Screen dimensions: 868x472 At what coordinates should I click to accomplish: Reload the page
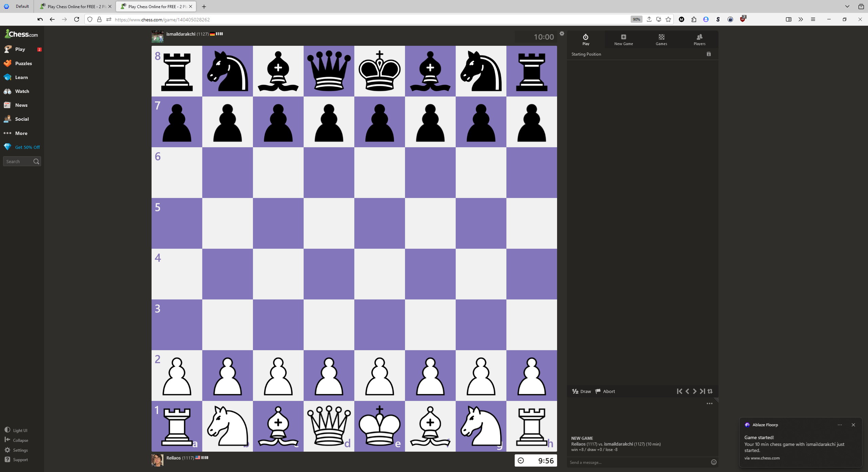click(77, 19)
